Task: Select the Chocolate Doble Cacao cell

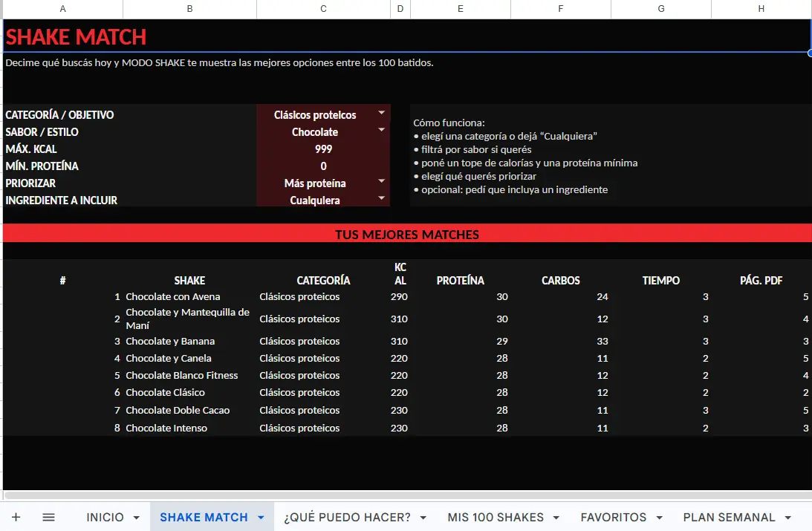Action: coord(189,410)
